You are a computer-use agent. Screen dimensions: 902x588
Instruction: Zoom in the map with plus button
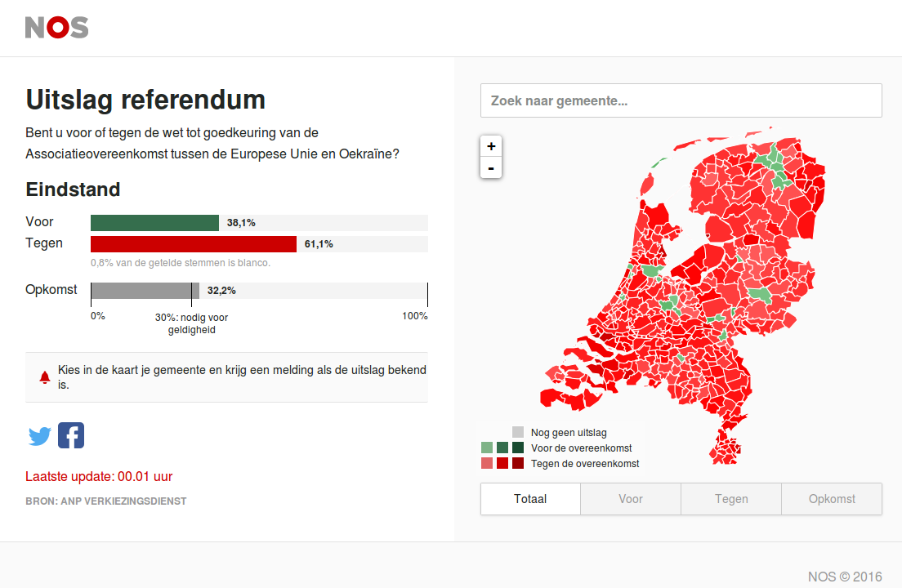point(491,146)
